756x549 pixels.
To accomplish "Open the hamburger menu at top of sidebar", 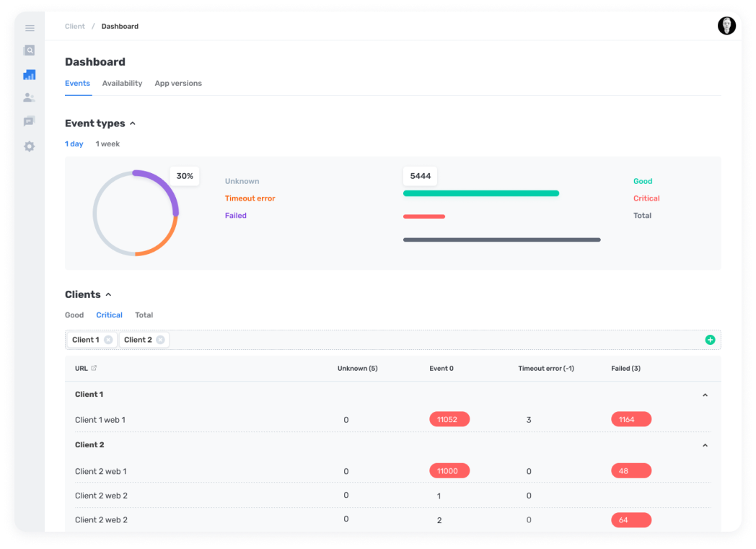I will tap(30, 28).
